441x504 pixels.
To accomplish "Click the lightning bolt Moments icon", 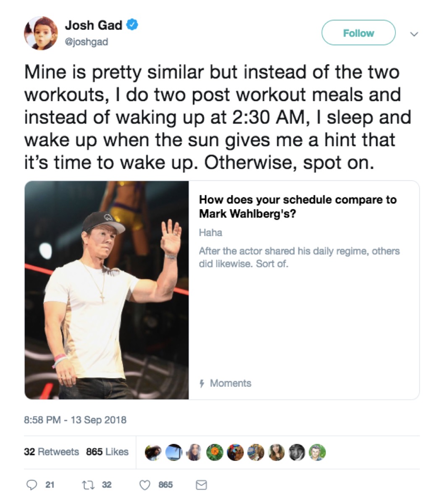I will pos(202,383).
